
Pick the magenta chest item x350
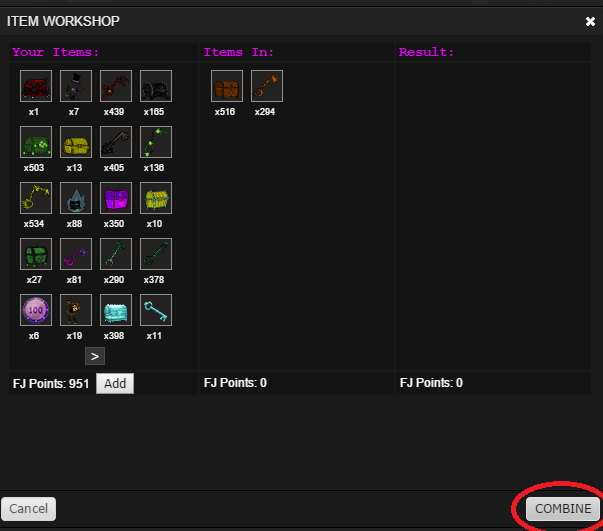(116, 198)
